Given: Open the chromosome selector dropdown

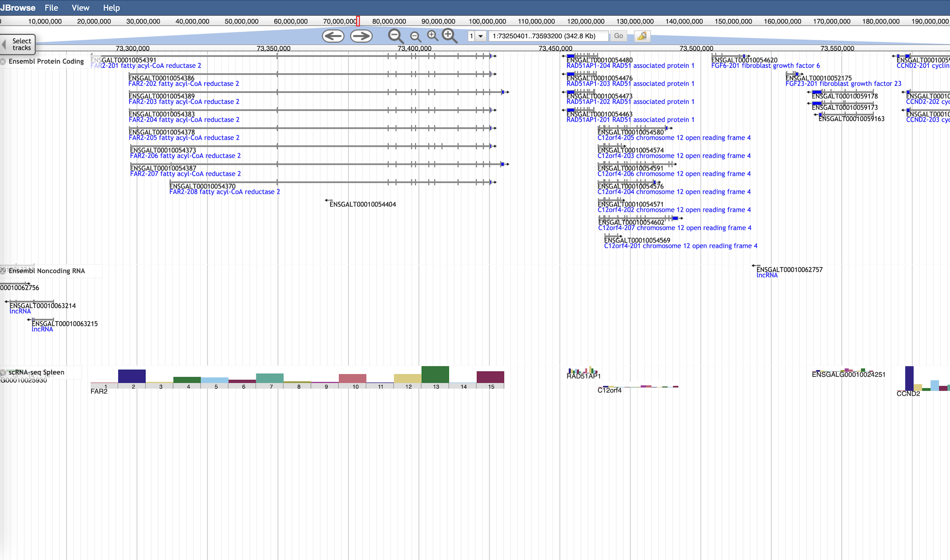Looking at the screenshot, I should tap(481, 36).
